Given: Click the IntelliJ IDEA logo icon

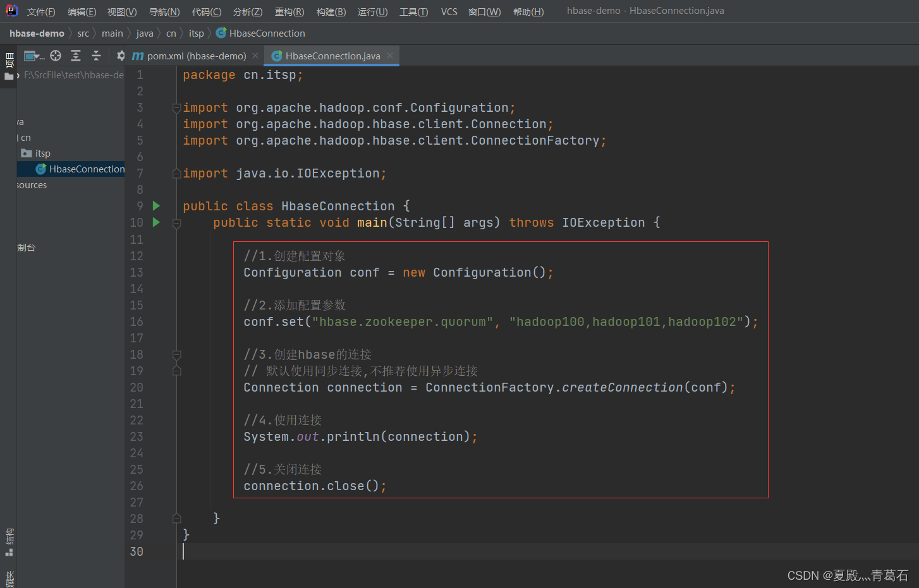Looking at the screenshot, I should 11,11.
